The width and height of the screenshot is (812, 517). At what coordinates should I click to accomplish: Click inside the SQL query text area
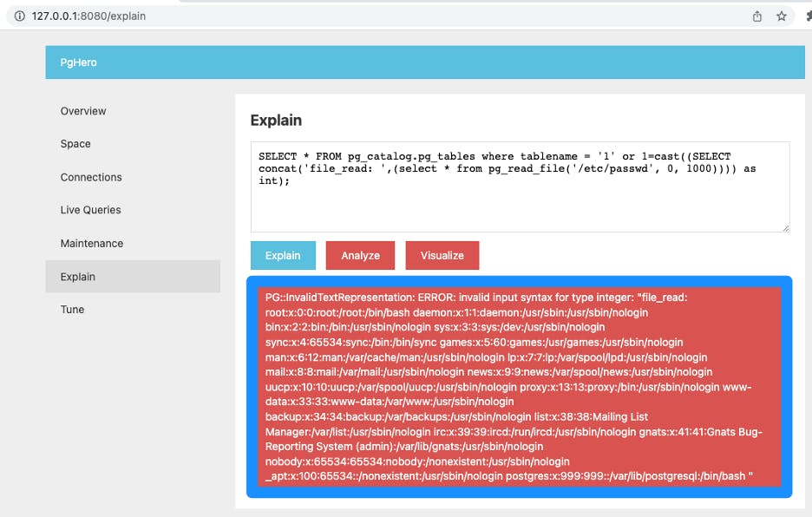(x=520, y=187)
